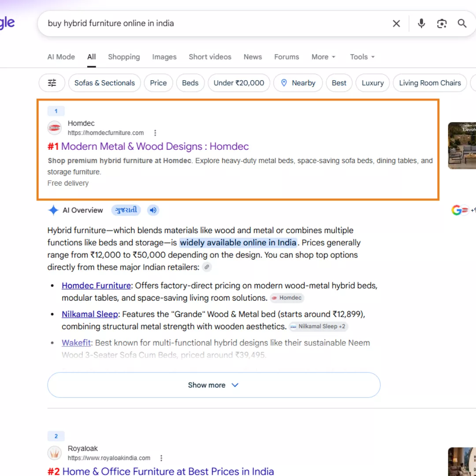Apply the Under ₹20,000 filter chip
476x476 pixels.
click(238, 83)
